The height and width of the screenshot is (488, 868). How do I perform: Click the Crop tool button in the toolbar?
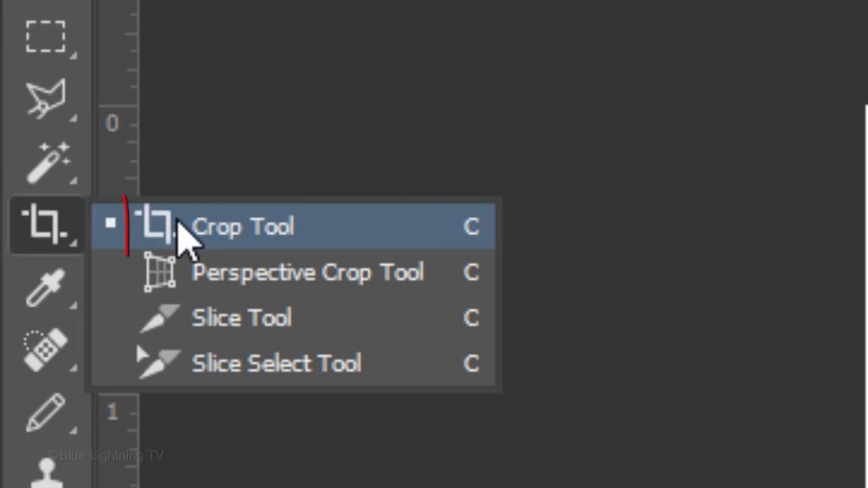pyautogui.click(x=45, y=224)
